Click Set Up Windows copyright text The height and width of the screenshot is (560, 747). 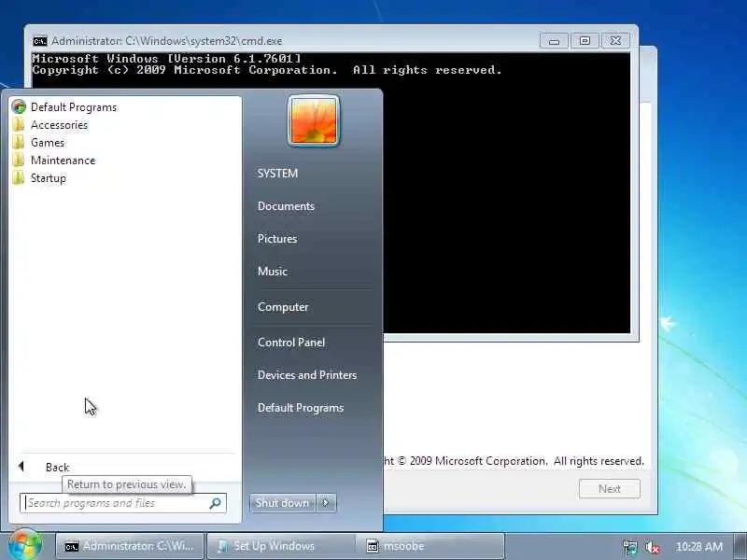514,461
